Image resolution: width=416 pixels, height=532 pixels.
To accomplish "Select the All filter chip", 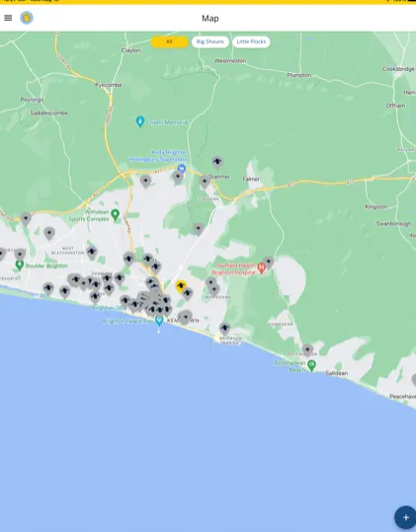I will click(x=169, y=41).
